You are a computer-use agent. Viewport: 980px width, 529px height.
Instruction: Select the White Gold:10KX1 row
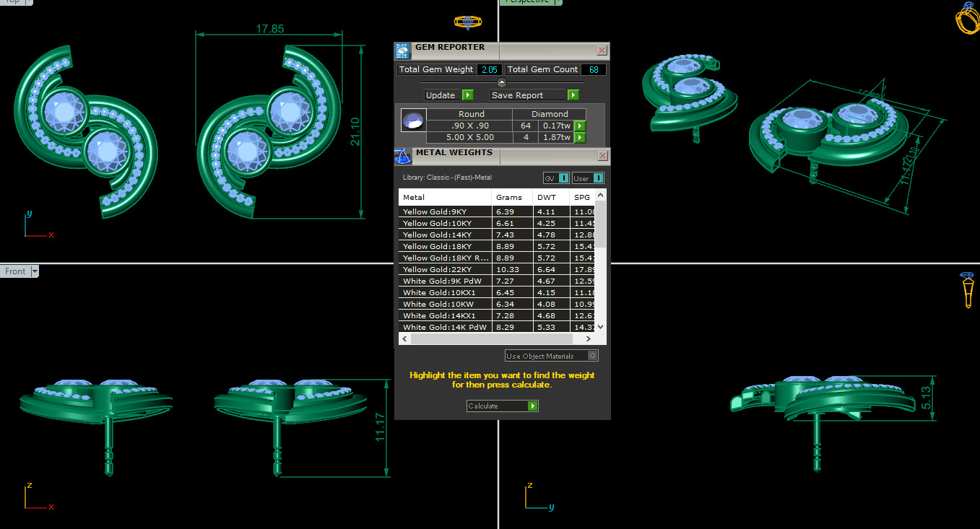tap(497, 292)
